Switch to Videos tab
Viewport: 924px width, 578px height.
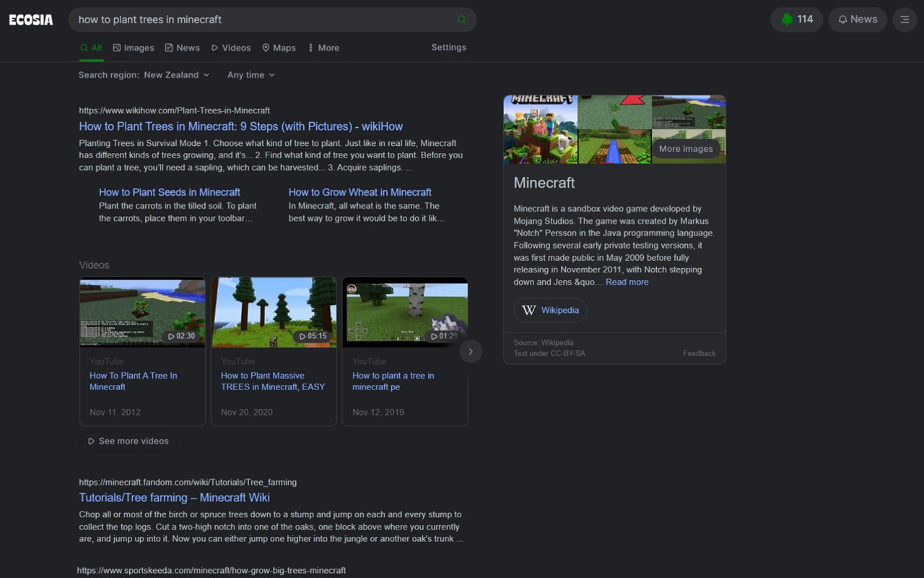(x=231, y=48)
